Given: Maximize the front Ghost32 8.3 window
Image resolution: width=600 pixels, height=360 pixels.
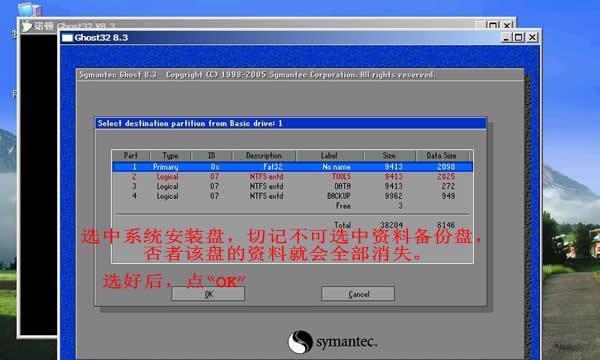Looking at the screenshot, I should [519, 37].
